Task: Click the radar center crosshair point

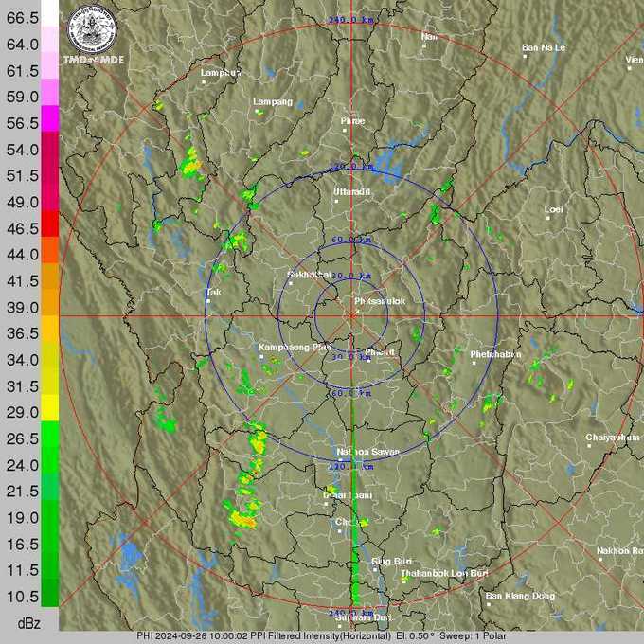Action: click(x=351, y=316)
